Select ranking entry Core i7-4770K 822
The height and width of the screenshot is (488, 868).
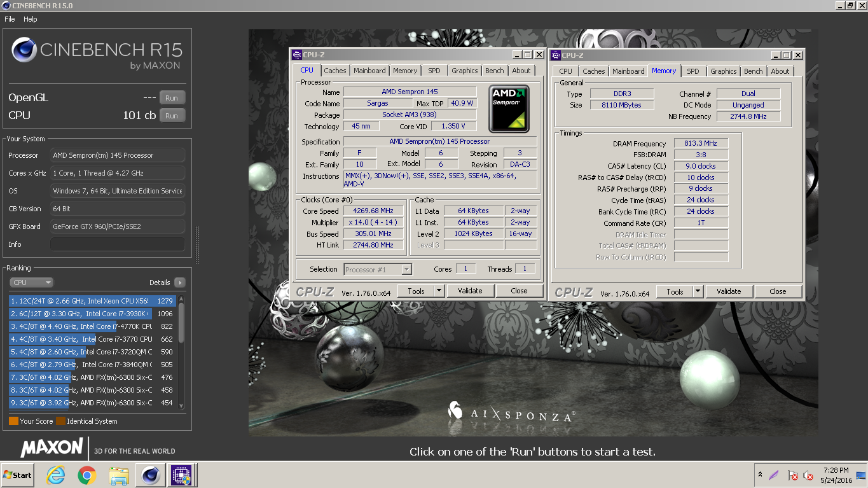[92, 326]
